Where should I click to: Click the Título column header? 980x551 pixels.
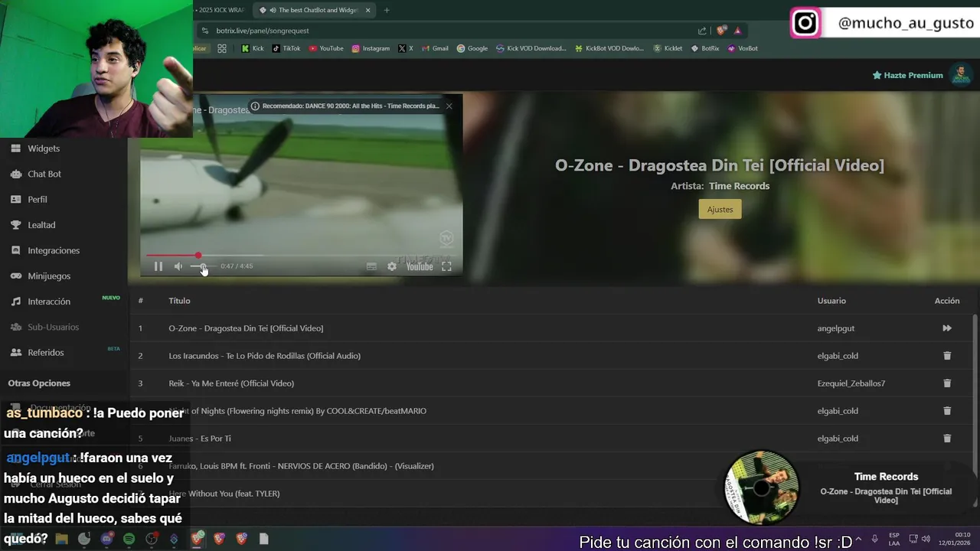179,301
